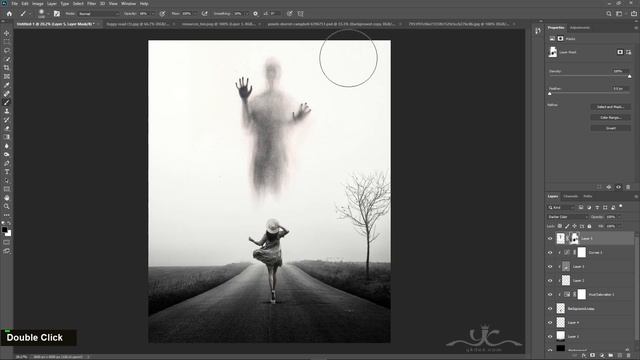
Task: Click the Select and Mask button
Action: coord(611,107)
